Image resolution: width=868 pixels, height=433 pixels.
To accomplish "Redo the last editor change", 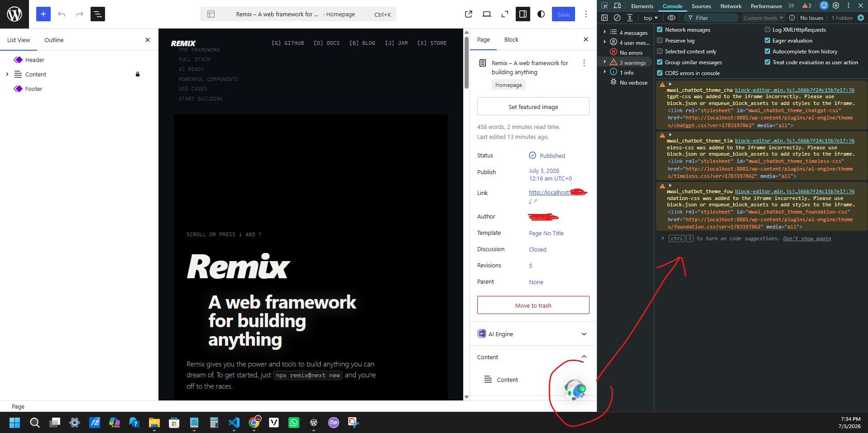I will pyautogui.click(x=80, y=14).
